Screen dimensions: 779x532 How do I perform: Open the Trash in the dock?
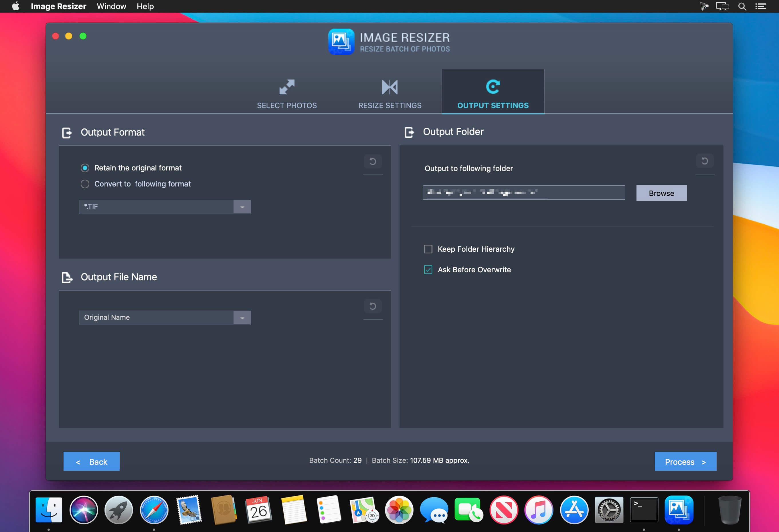click(730, 510)
